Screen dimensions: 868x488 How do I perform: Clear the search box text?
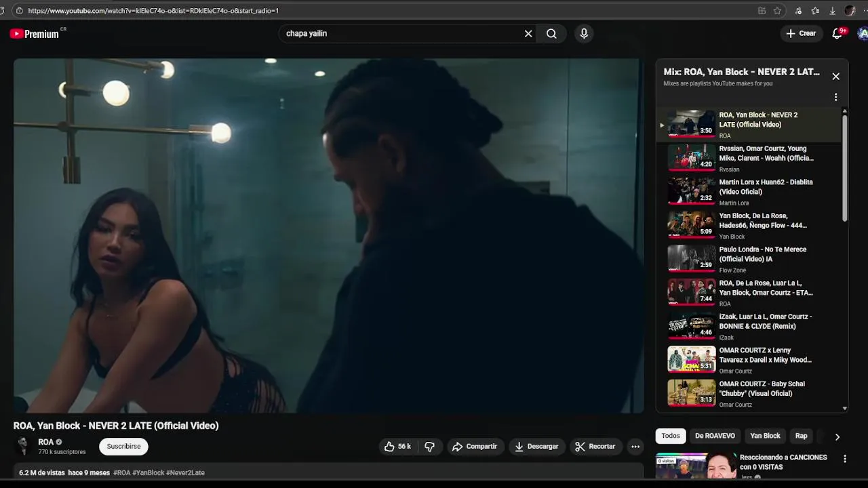(528, 33)
